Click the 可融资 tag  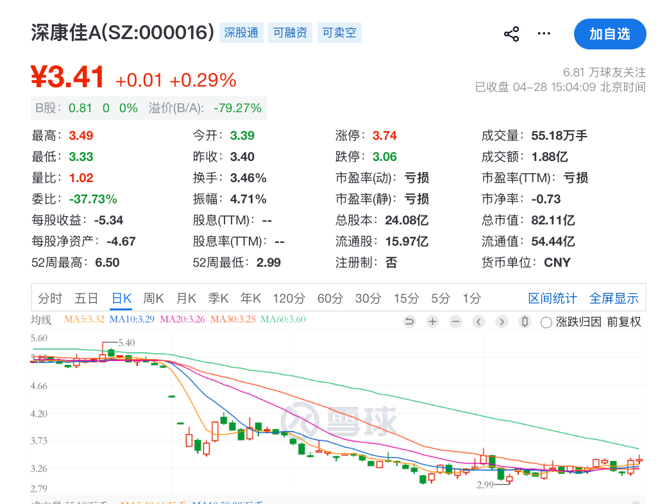pyautogui.click(x=290, y=33)
